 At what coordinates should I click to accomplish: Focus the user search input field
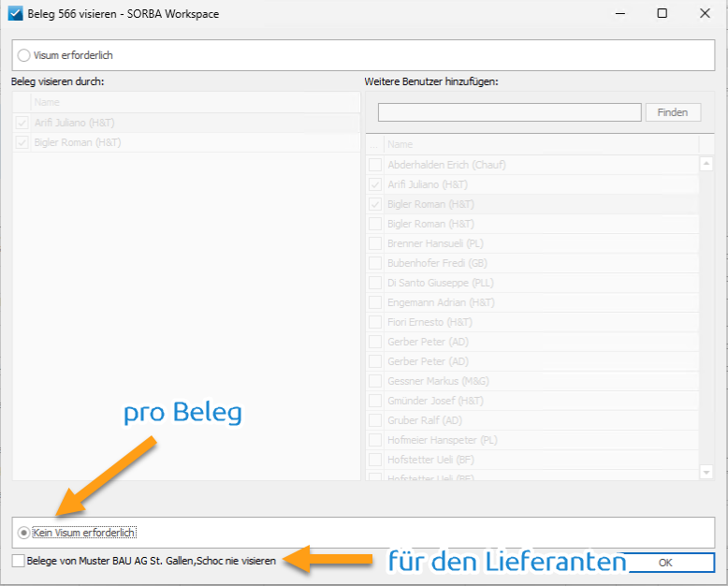pyautogui.click(x=509, y=112)
